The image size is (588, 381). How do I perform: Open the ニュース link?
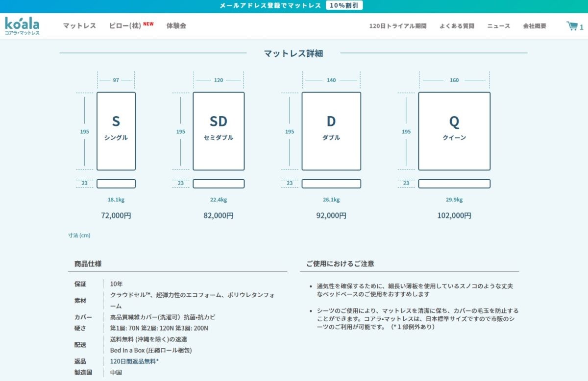498,26
